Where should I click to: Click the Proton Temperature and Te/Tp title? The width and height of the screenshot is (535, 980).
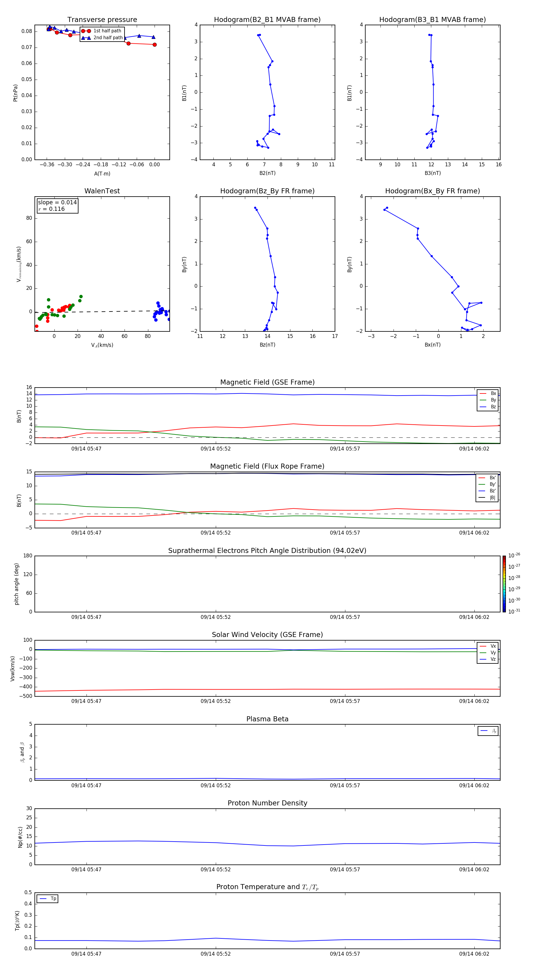coord(267,887)
